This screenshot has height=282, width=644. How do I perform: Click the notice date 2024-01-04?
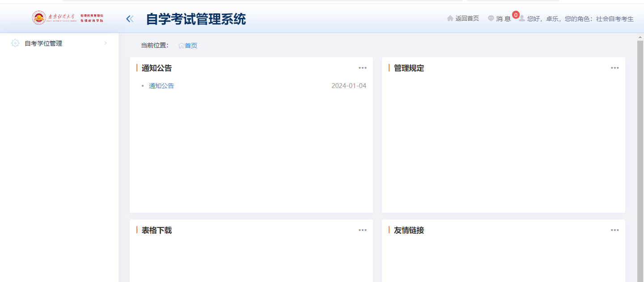[349, 85]
